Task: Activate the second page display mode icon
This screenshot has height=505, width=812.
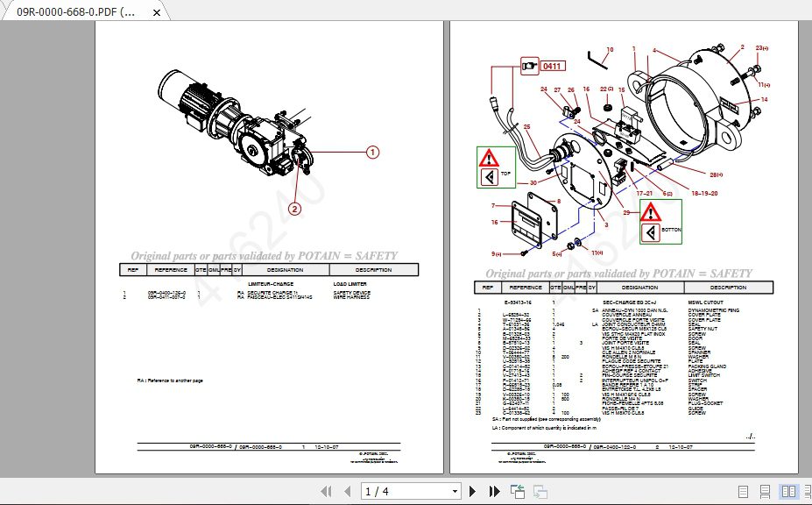Action: (x=765, y=491)
